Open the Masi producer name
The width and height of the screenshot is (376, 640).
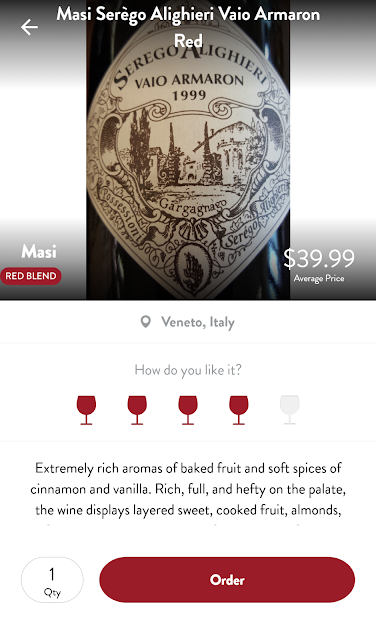coord(39,251)
